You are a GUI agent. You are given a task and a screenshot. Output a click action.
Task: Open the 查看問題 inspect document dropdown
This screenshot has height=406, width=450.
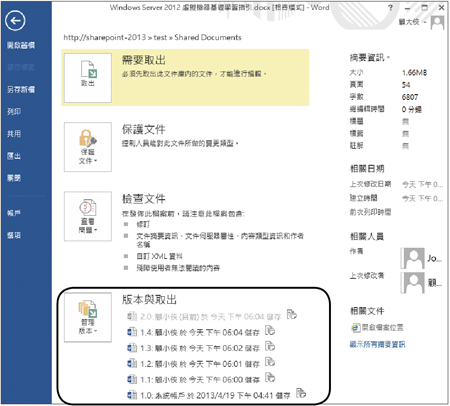tap(88, 216)
